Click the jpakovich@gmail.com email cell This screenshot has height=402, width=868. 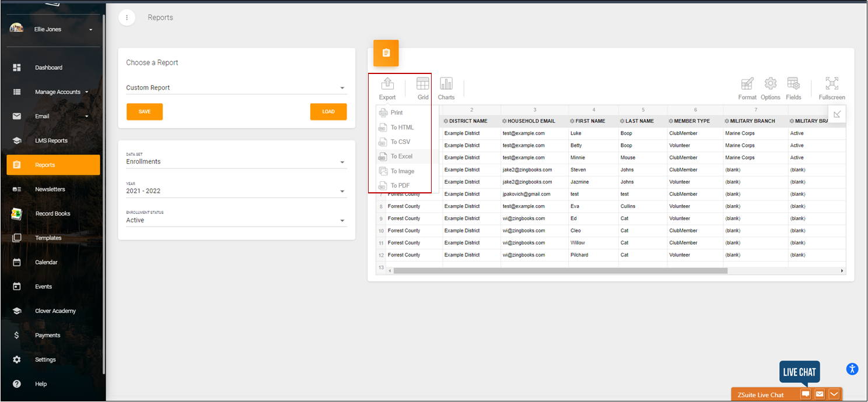(x=534, y=194)
